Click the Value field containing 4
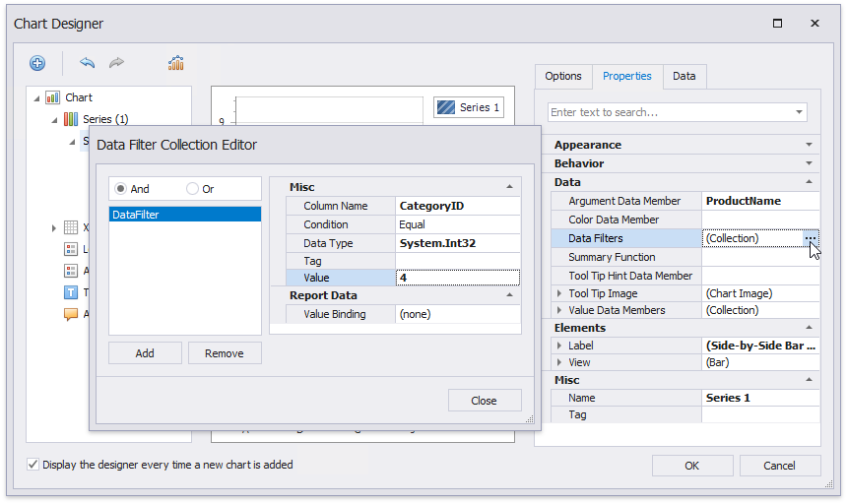This screenshot has width=847, height=504. tap(457, 278)
